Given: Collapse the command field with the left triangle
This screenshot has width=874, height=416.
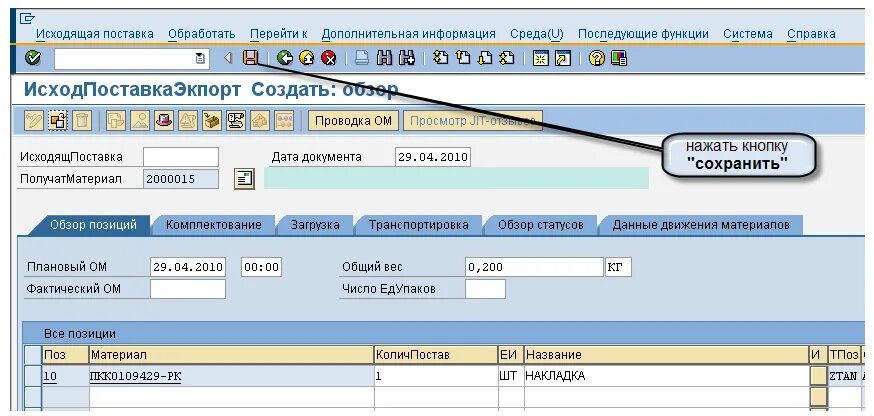Looking at the screenshot, I should pyautogui.click(x=227, y=58).
